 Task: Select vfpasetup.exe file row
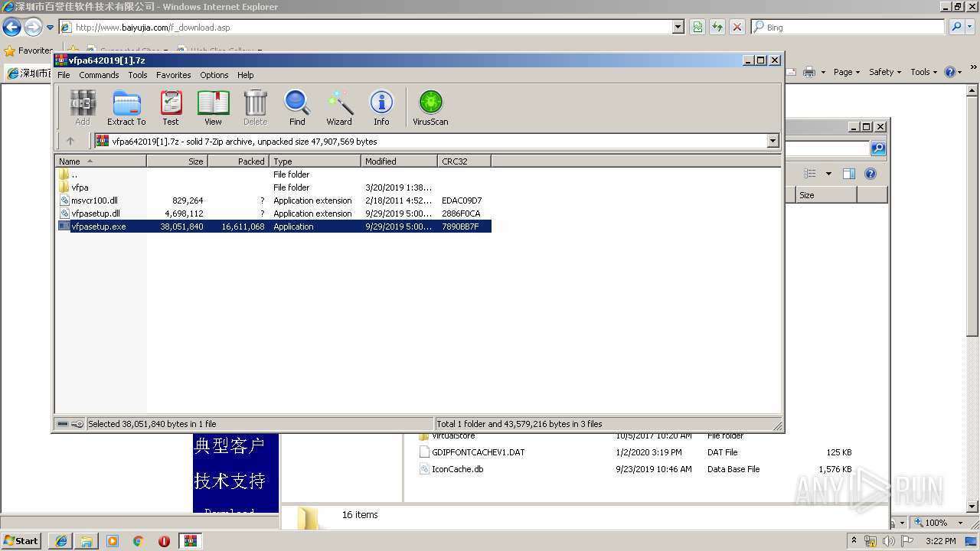point(273,227)
